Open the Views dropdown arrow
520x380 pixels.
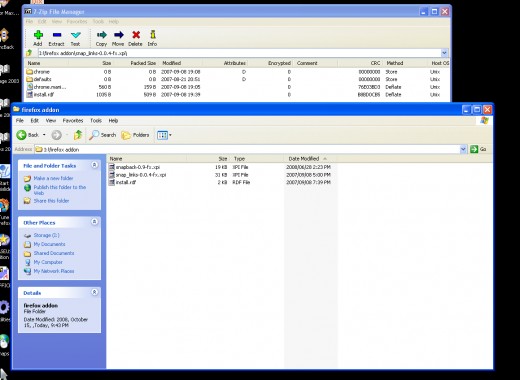pos(170,135)
